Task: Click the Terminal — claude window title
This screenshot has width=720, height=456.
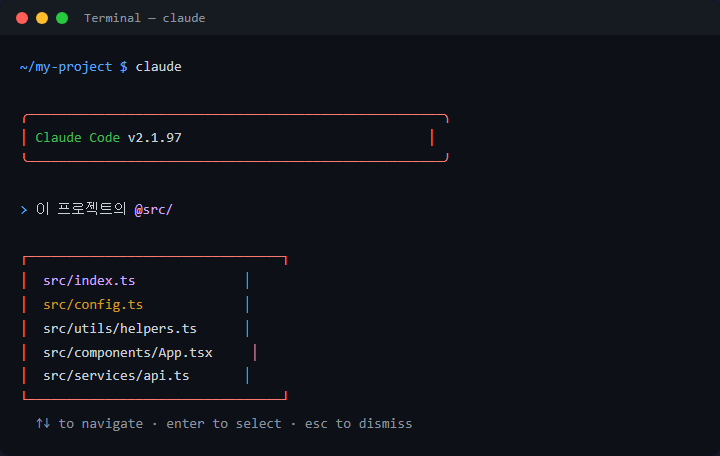Action: [145, 18]
